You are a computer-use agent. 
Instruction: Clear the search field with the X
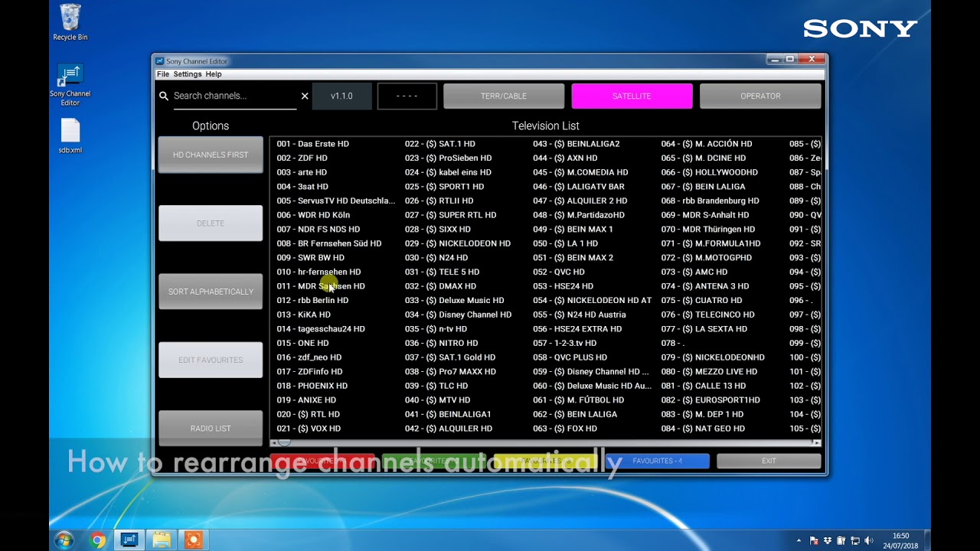(x=305, y=96)
